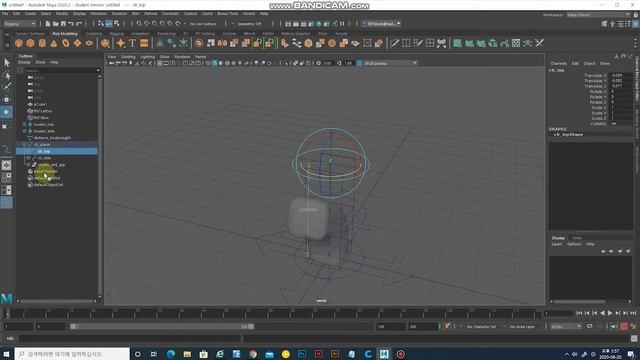Click the Redo arrow icon
Viewport: 640px width, 360px height.
(79, 24)
